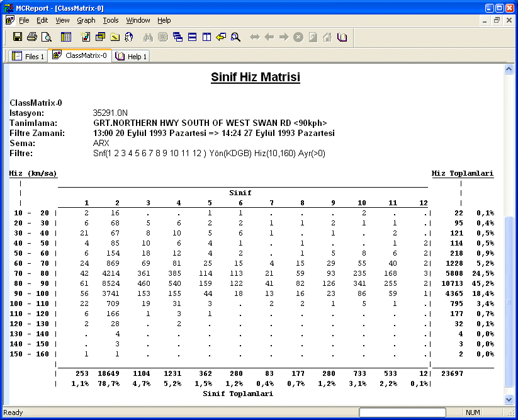Click the magnifier zoom toolbar icon

[x=235, y=37]
